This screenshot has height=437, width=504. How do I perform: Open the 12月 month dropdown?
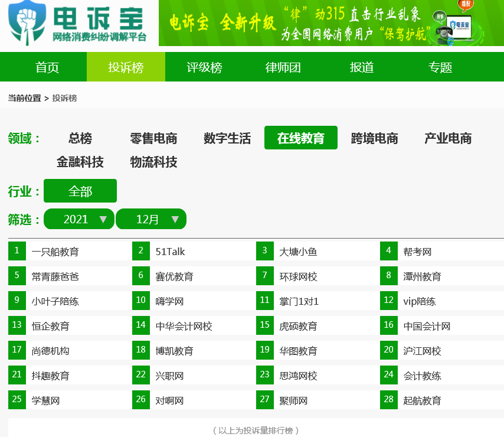pos(151,219)
